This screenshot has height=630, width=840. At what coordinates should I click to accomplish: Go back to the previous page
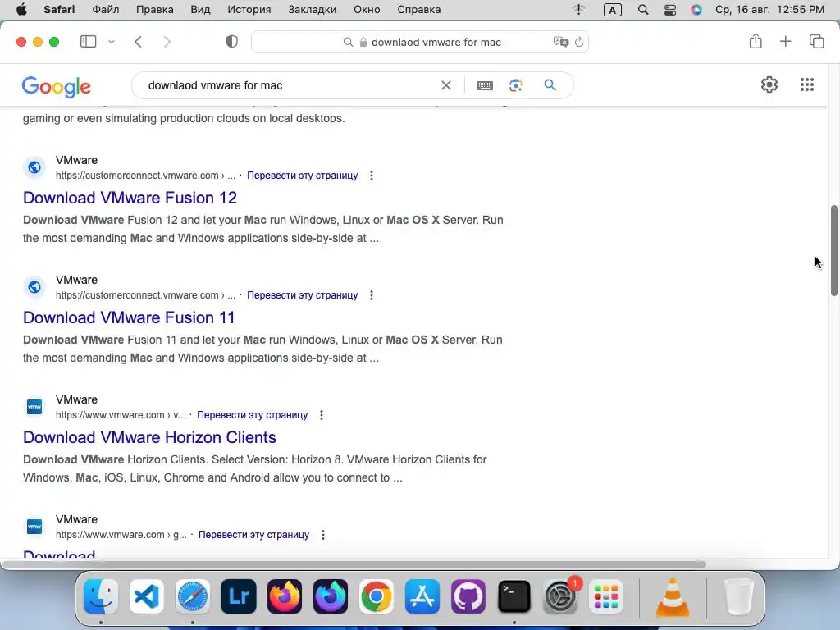click(x=138, y=42)
